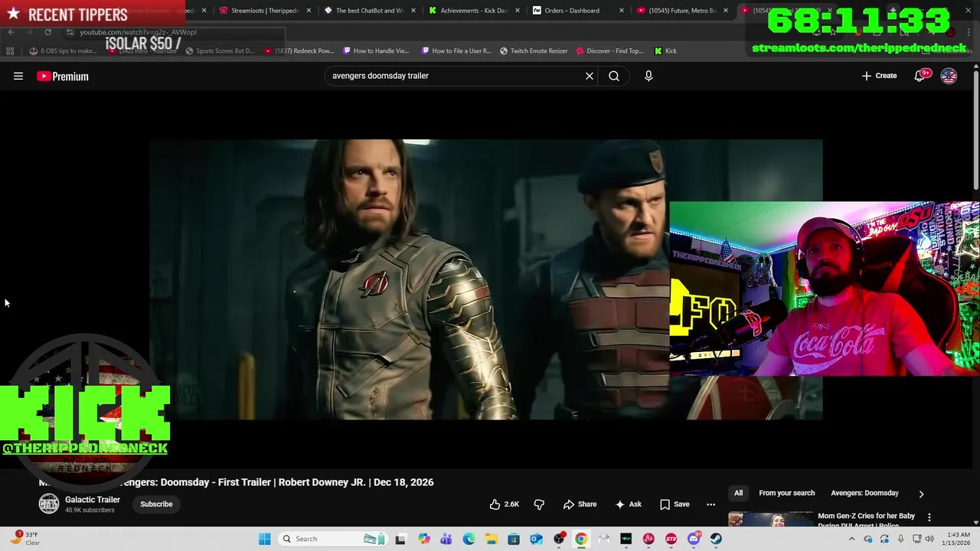980x551 pixels.
Task: Open Galactic Trailer channel avatar
Action: point(48,504)
